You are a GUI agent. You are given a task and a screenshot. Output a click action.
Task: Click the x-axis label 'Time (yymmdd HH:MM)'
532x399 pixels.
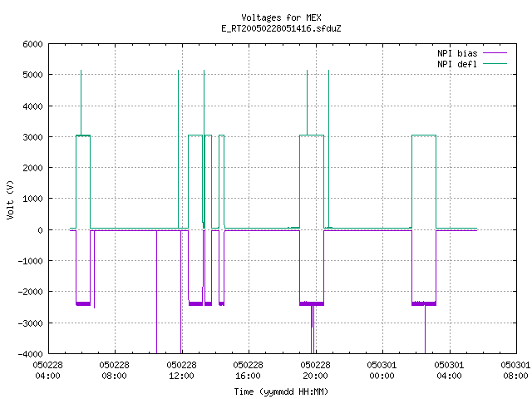[281, 392]
